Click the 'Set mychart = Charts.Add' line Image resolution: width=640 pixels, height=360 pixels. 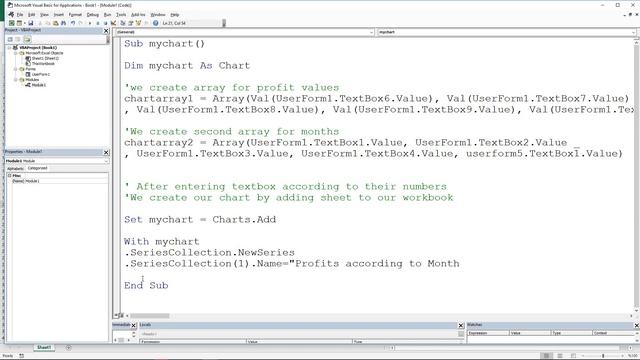200,220
